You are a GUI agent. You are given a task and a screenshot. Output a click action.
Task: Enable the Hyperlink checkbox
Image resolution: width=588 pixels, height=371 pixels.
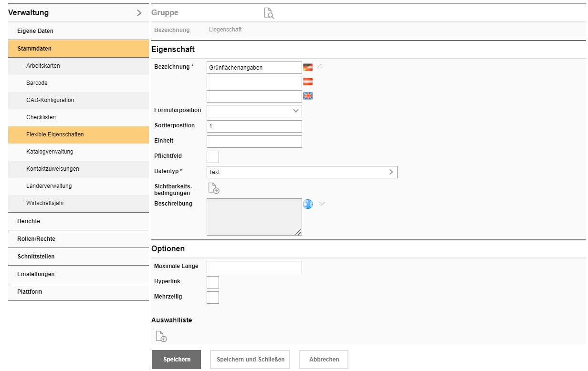[213, 282]
